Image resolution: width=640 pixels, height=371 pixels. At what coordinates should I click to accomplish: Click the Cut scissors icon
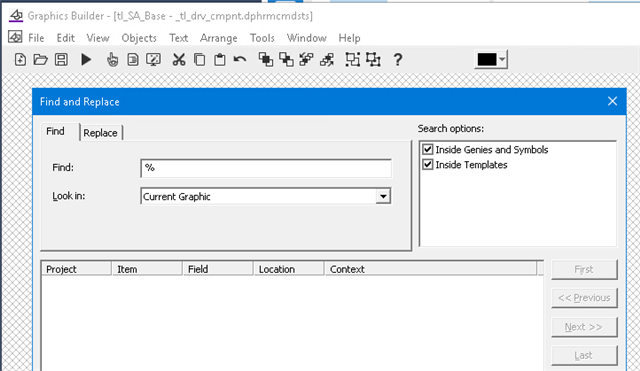click(x=179, y=60)
